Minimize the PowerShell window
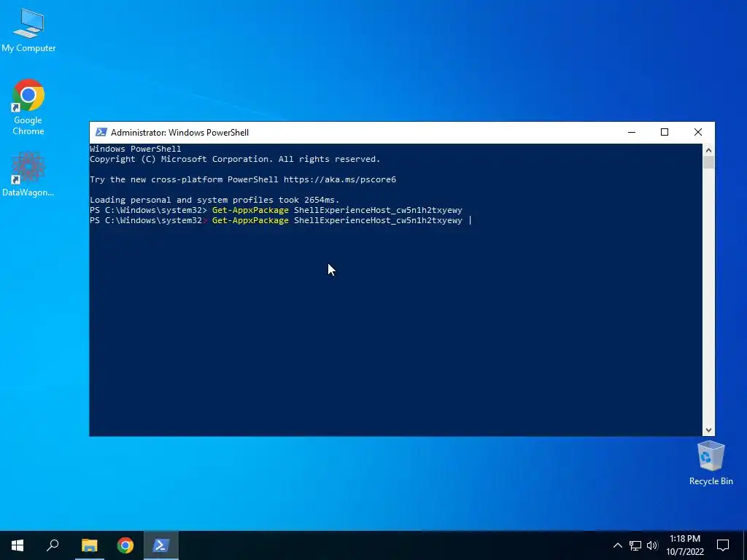The width and height of the screenshot is (747, 560). (x=632, y=133)
